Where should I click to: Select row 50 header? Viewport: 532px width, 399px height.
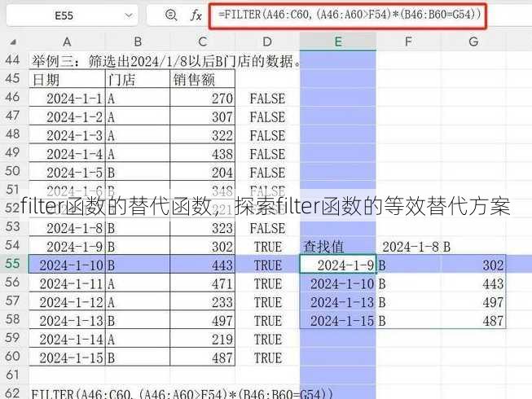[13, 171]
